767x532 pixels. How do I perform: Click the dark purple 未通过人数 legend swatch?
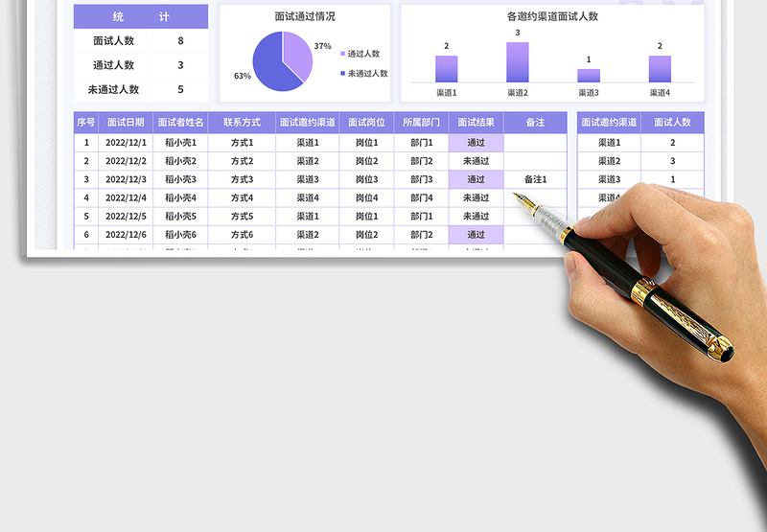342,74
